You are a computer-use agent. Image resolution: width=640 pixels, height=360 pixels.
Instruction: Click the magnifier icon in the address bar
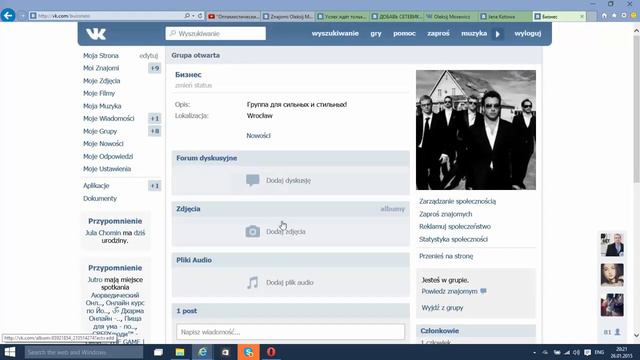[187, 16]
